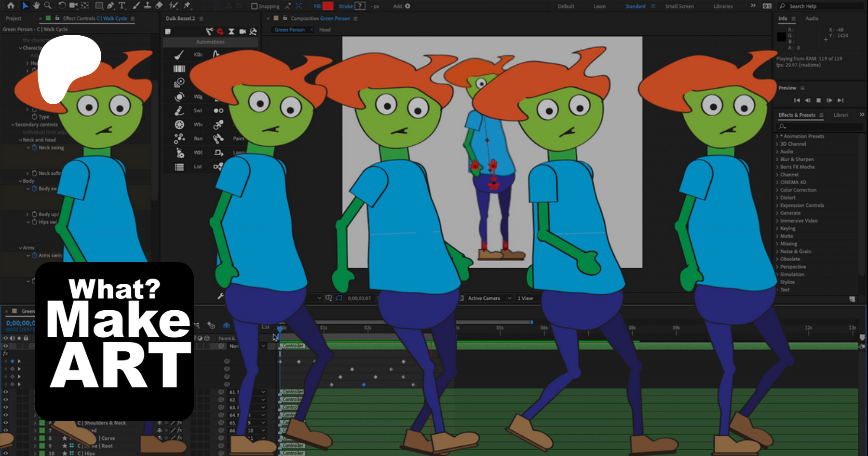Screen dimensions: 868x456
Task: Enable the Snapping checkbox
Action: tap(255, 6)
